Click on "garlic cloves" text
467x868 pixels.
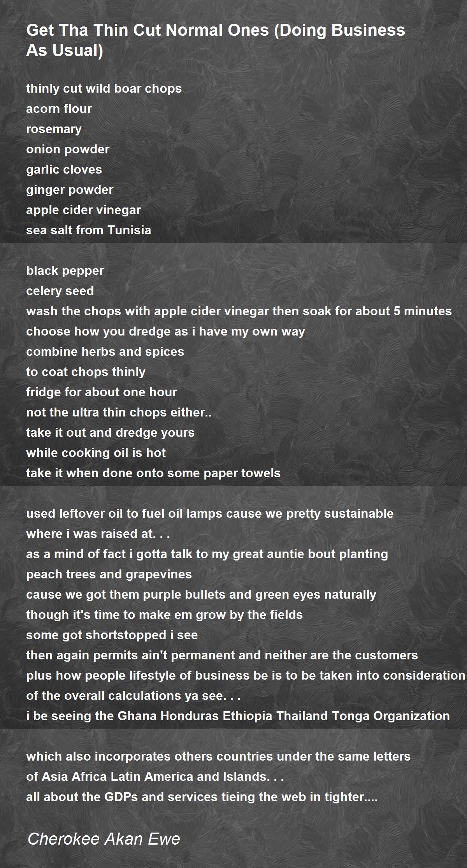tap(64, 170)
